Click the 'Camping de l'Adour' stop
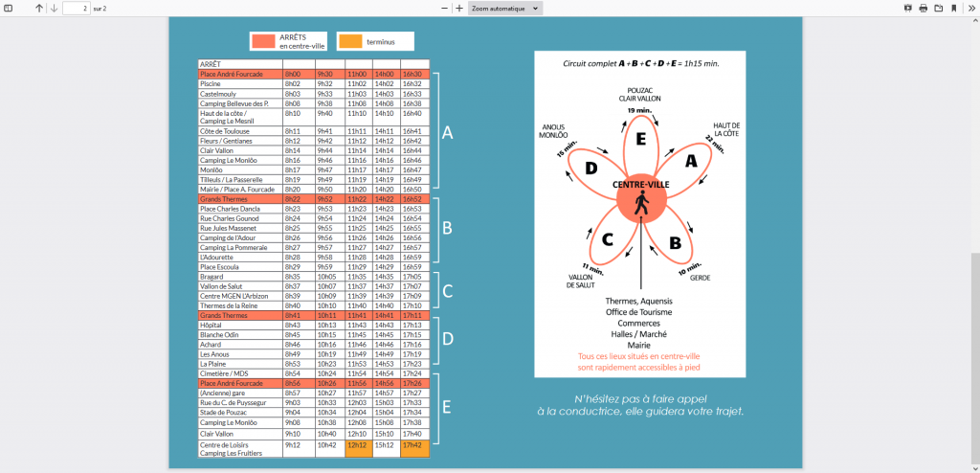 [228, 237]
